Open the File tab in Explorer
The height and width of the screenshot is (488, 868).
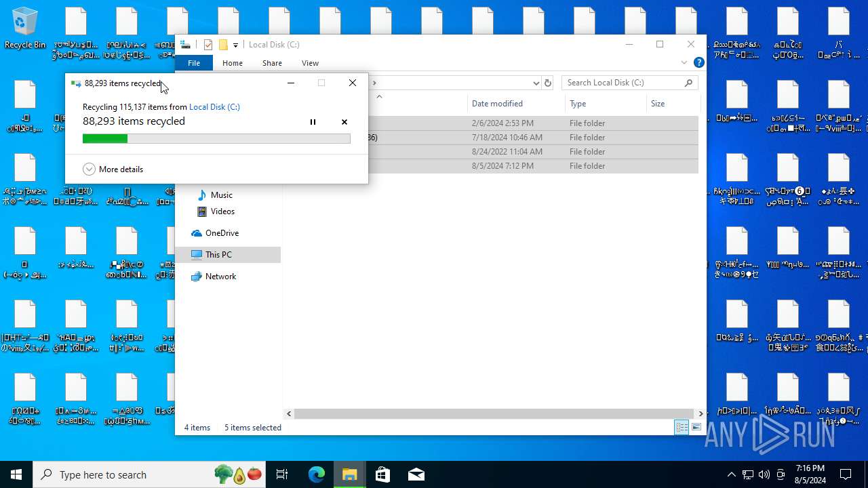pos(194,63)
